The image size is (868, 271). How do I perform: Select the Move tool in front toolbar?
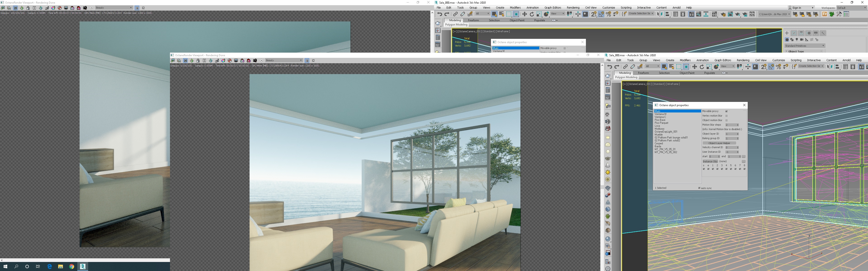click(x=694, y=67)
